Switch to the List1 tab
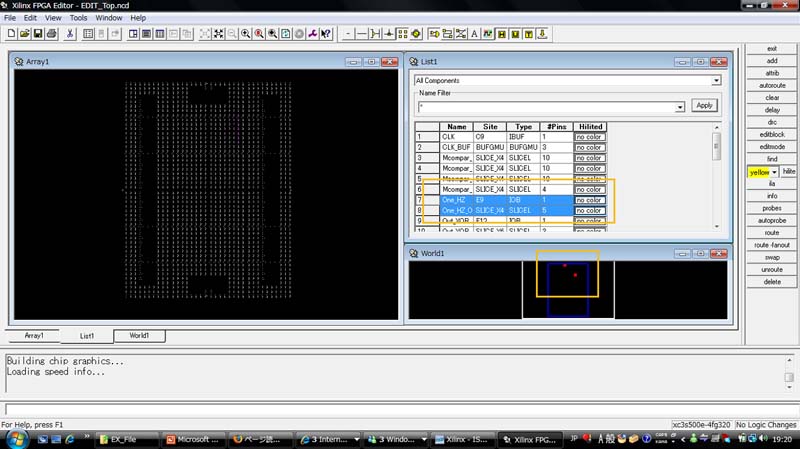The image size is (800, 449). click(x=87, y=336)
